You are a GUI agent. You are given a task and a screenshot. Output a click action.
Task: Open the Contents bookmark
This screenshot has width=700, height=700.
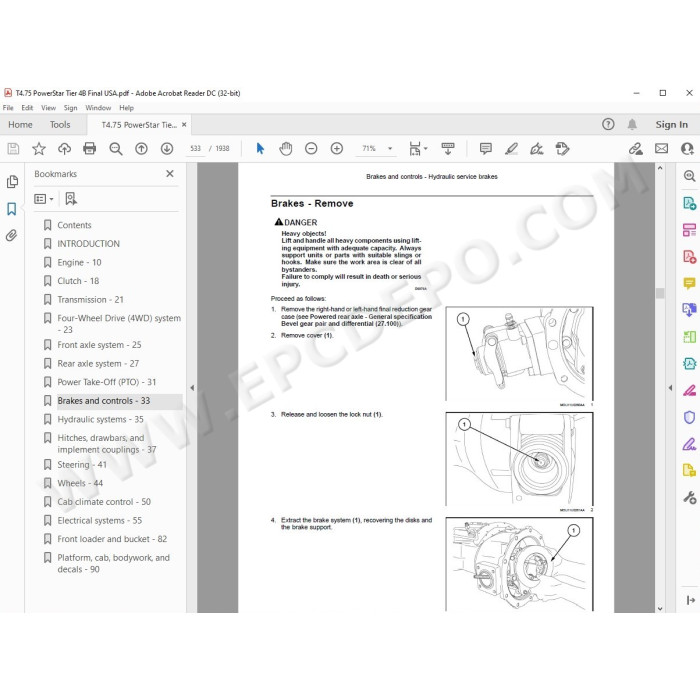point(74,225)
